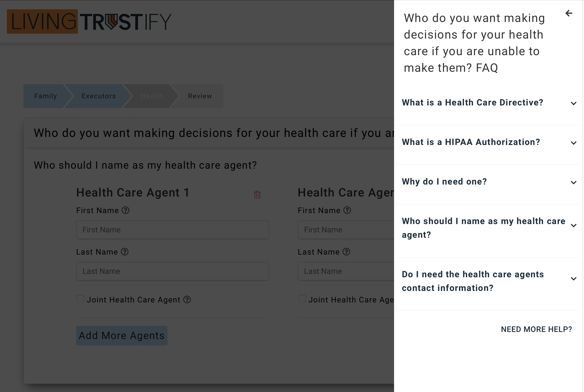Image resolution: width=584 pixels, height=392 pixels.
Task: Click the NEED MORE HELP? link
Action: 536,330
